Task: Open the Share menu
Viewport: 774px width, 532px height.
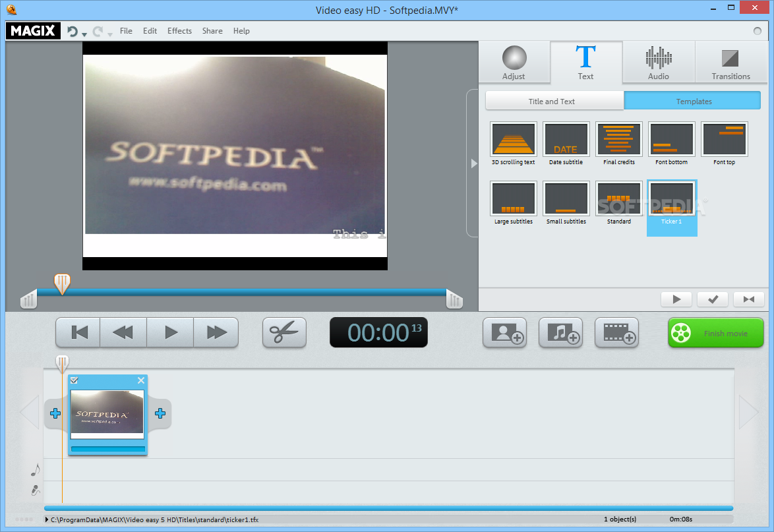Action: [212, 30]
